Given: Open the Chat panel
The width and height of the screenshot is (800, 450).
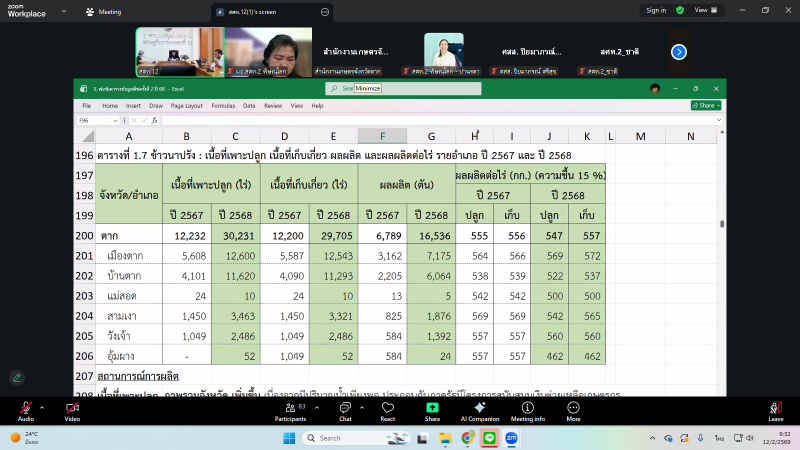Looking at the screenshot, I should 345,408.
